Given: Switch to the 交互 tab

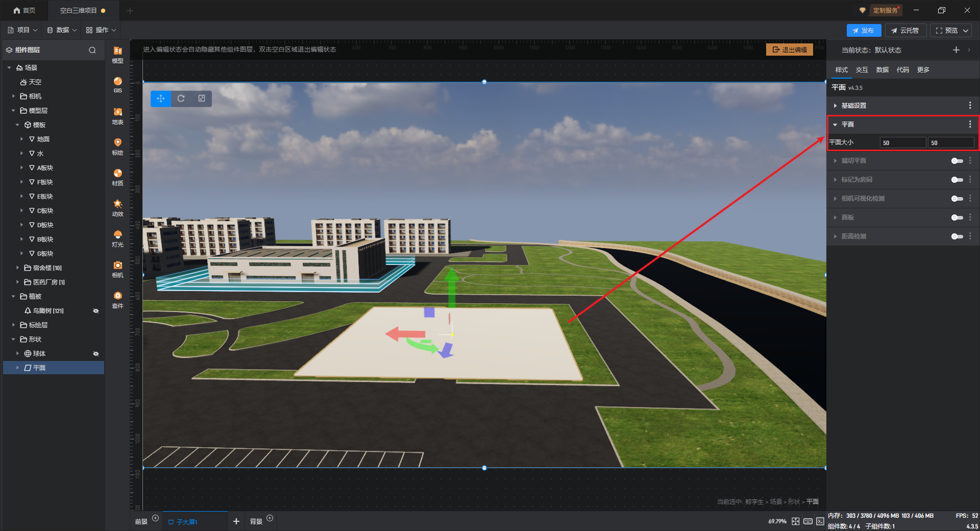Looking at the screenshot, I should tap(862, 70).
